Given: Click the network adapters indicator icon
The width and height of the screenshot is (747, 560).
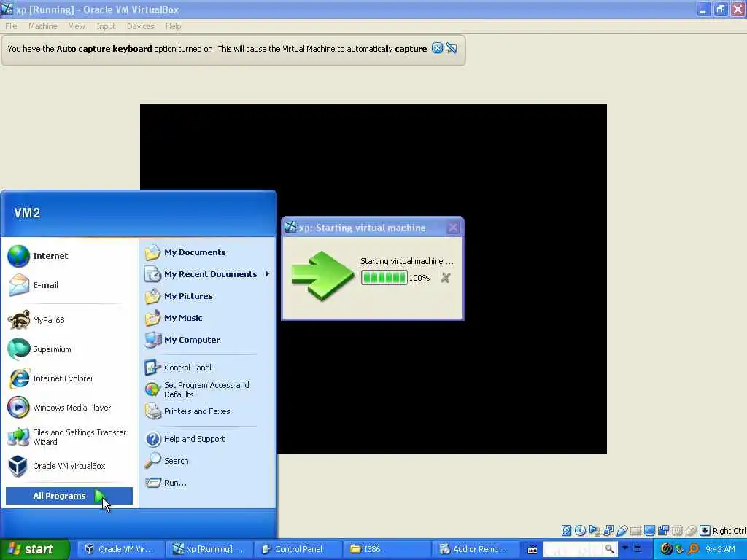Looking at the screenshot, I should 608,531.
